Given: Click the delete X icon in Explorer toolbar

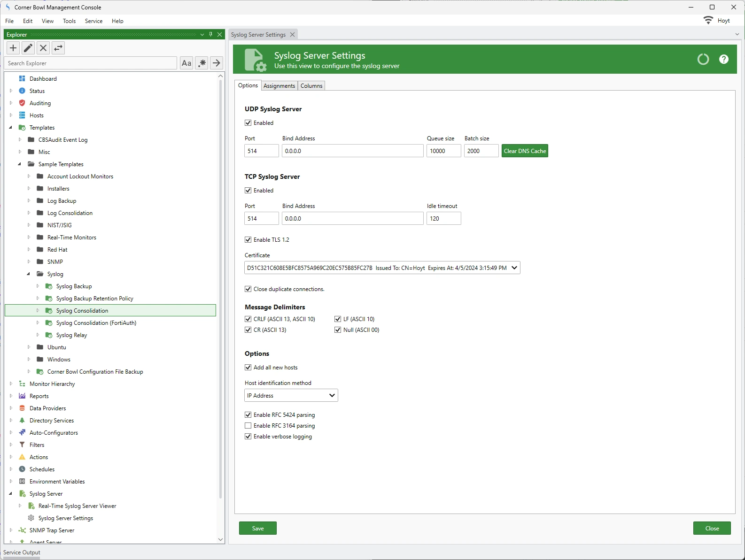Looking at the screenshot, I should click(43, 48).
